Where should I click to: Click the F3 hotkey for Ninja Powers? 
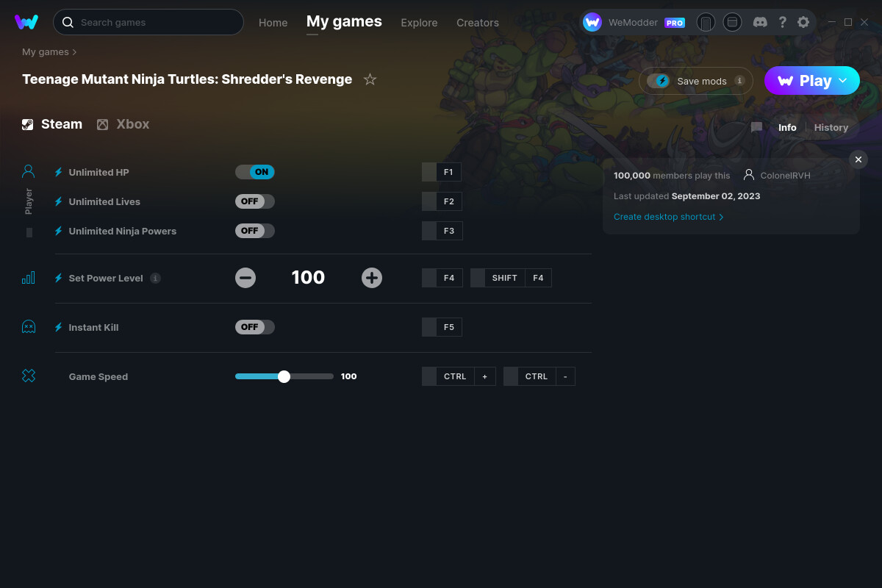[x=442, y=231]
